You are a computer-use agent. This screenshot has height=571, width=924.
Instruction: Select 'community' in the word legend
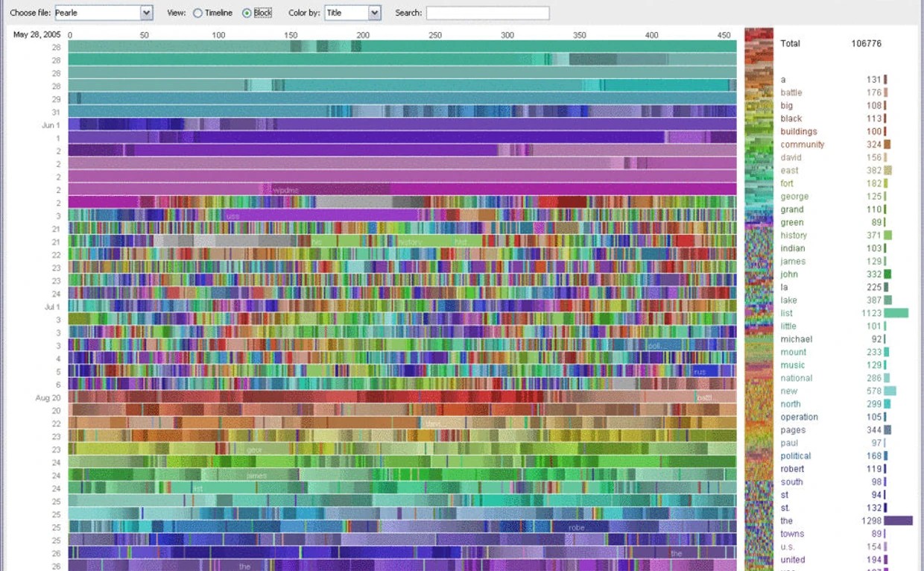pos(803,145)
